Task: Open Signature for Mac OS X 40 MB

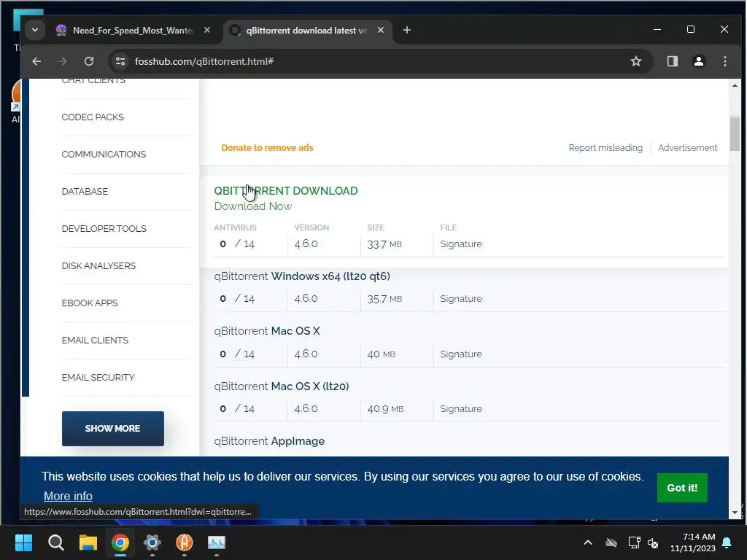Action: (x=461, y=354)
